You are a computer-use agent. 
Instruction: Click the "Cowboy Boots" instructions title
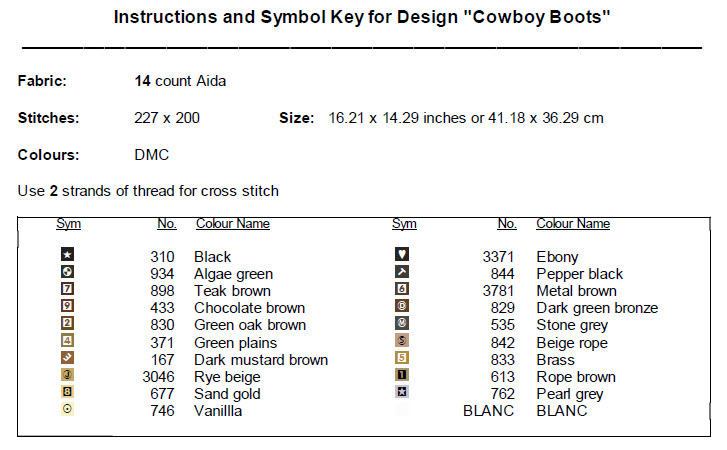pos(362,18)
